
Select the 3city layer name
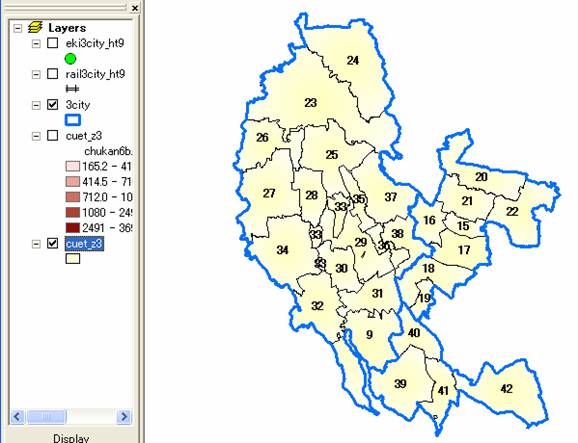pyautogui.click(x=78, y=105)
